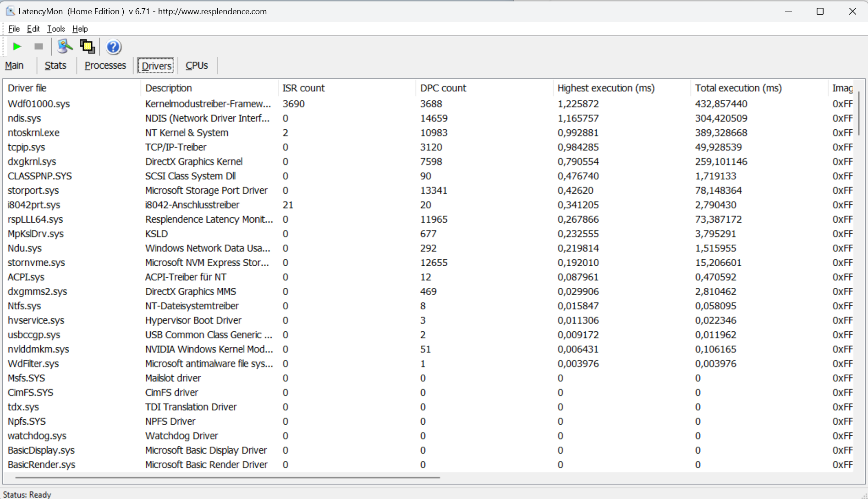Select the rspLLL64.sys driver row
868x499 pixels.
coord(429,219)
